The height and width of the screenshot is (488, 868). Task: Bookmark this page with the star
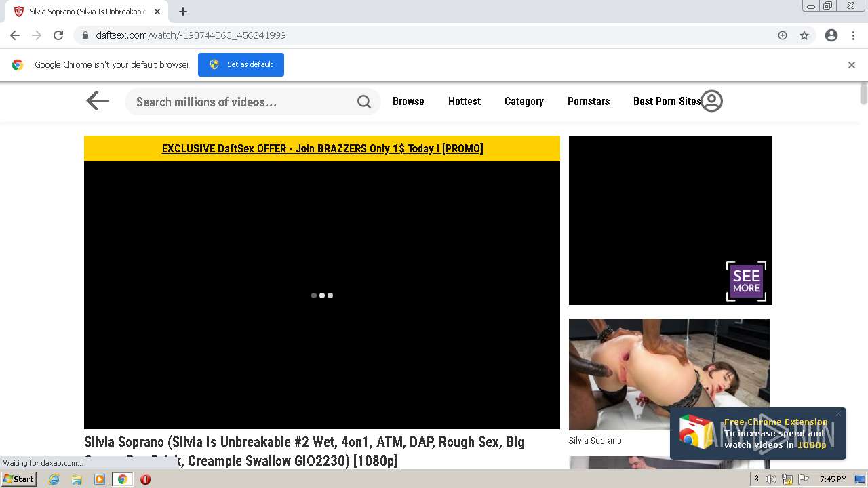tap(804, 35)
